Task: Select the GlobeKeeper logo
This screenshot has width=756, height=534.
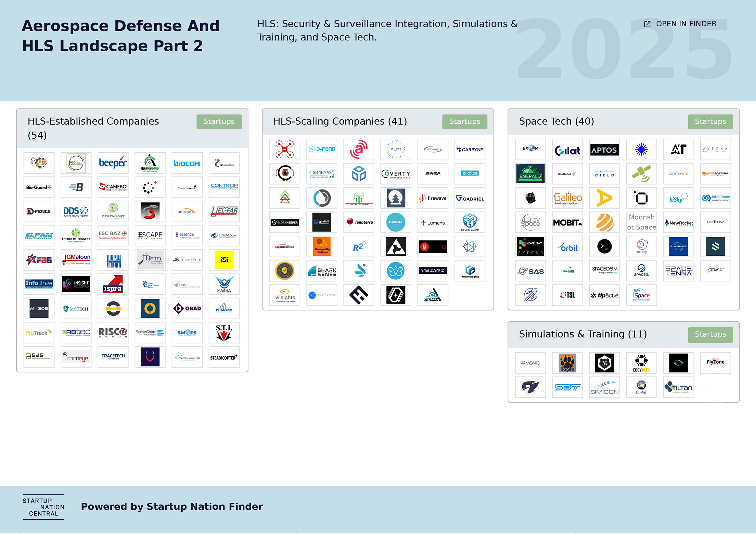Action: point(285,222)
